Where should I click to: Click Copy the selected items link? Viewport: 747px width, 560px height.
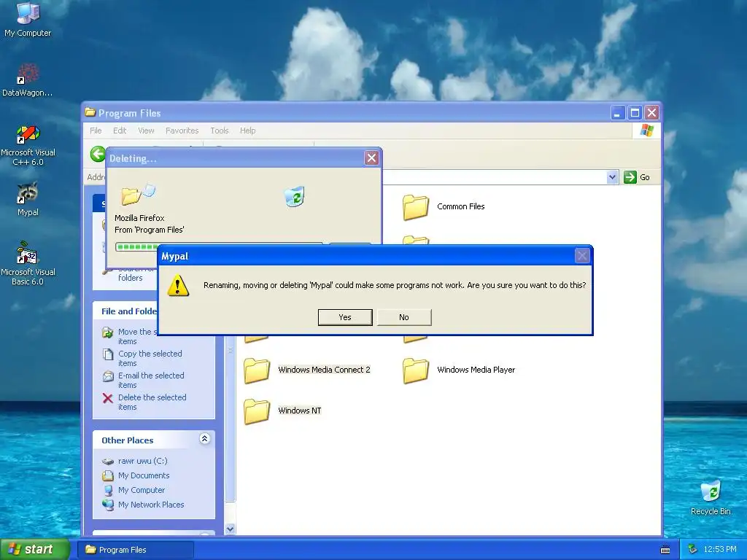pyautogui.click(x=150, y=358)
